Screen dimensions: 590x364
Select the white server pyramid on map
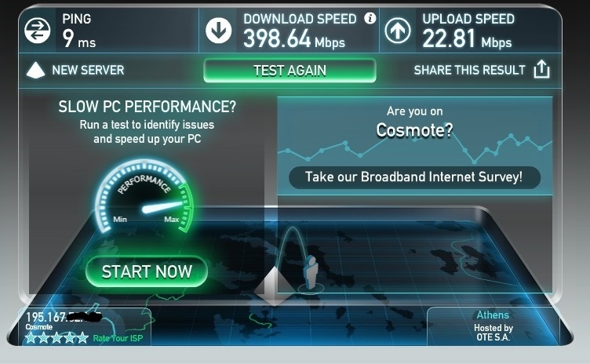pos(274,286)
